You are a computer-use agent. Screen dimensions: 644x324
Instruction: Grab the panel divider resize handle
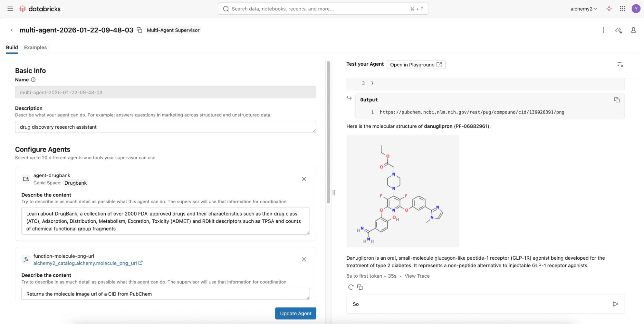[334, 193]
